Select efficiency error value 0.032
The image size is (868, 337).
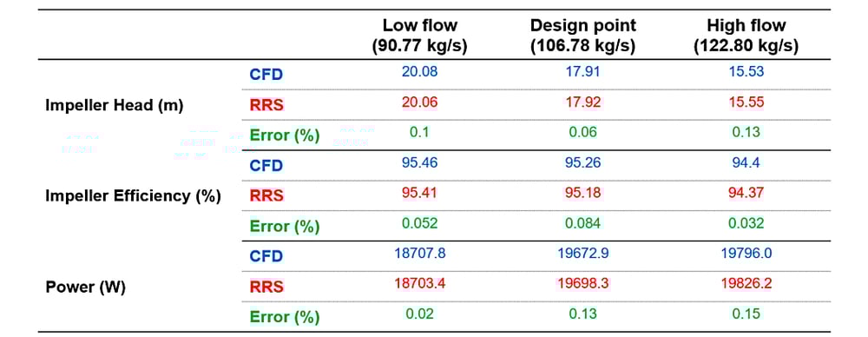[746, 223]
